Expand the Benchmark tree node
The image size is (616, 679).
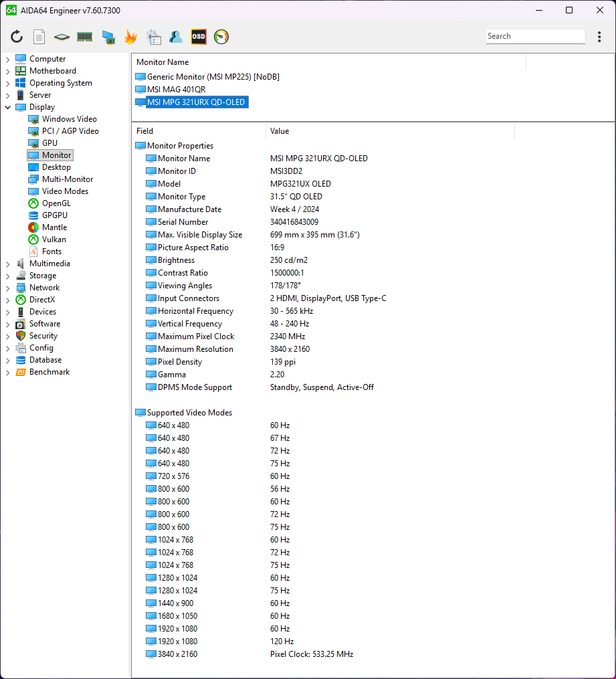[7, 373]
